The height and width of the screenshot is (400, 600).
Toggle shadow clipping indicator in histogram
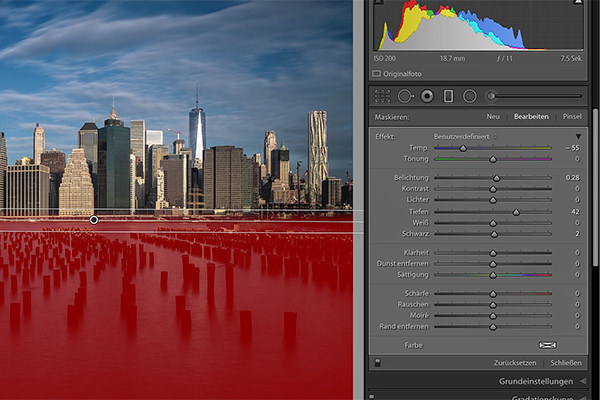[x=379, y=2]
